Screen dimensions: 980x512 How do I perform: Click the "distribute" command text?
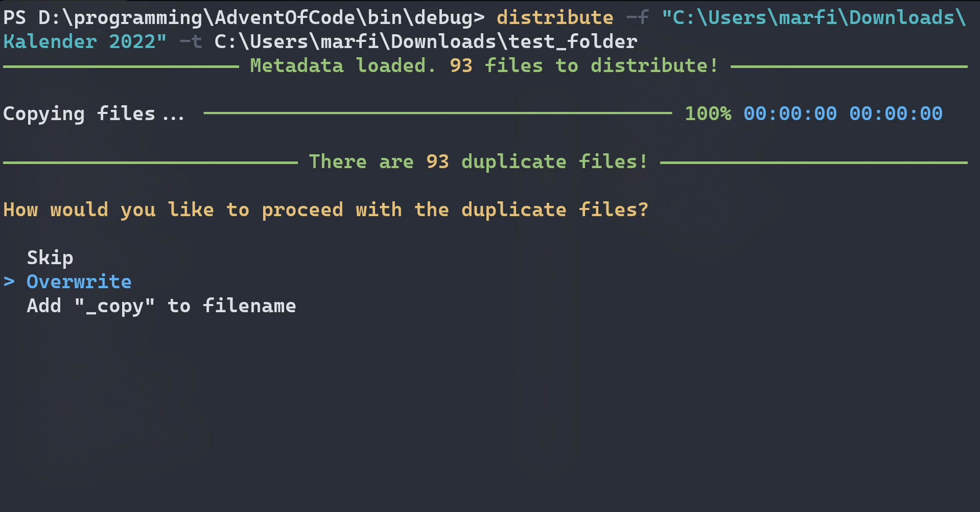[554, 18]
